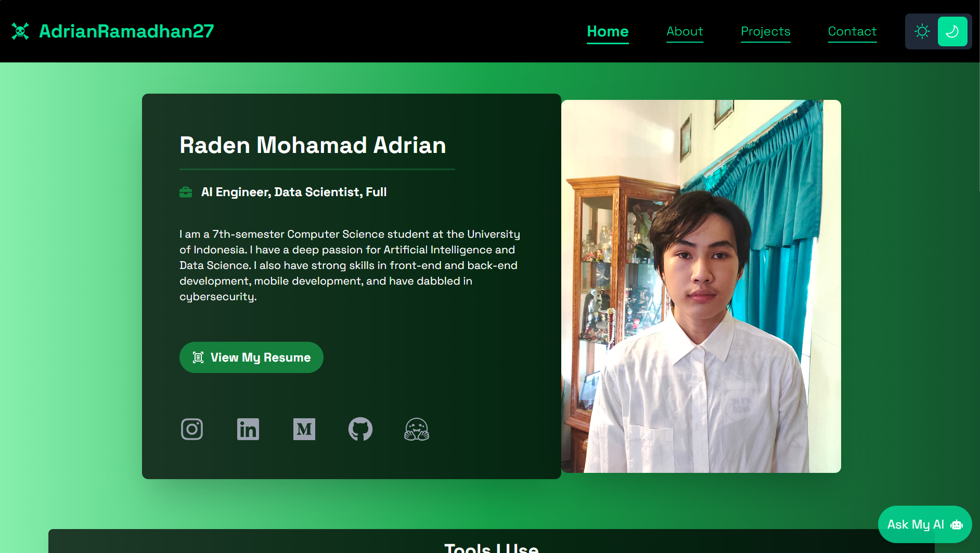Screen dimensions: 980x553
Task: Open the Projects page
Action: tap(765, 31)
